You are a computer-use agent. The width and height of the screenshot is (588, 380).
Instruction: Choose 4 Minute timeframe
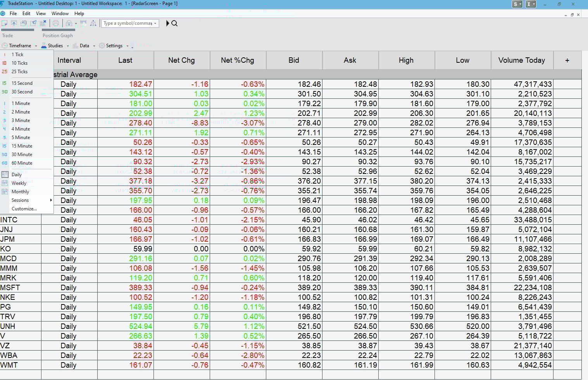coord(26,129)
